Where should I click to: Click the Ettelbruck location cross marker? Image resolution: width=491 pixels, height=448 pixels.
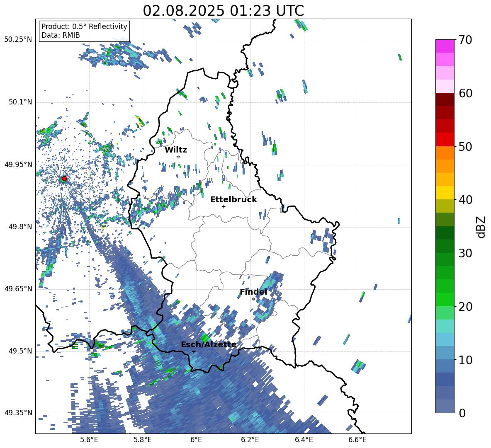tap(224, 206)
